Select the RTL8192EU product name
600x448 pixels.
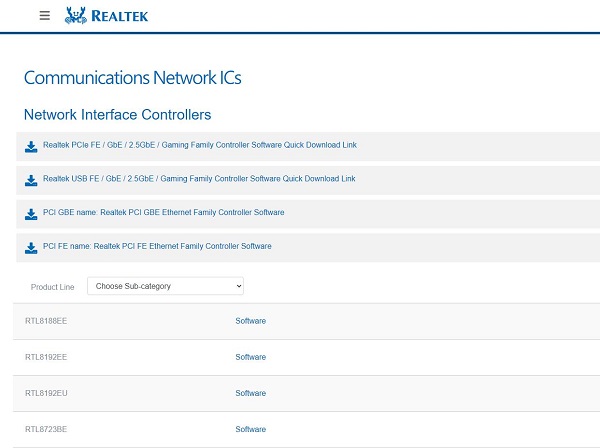click(x=46, y=393)
